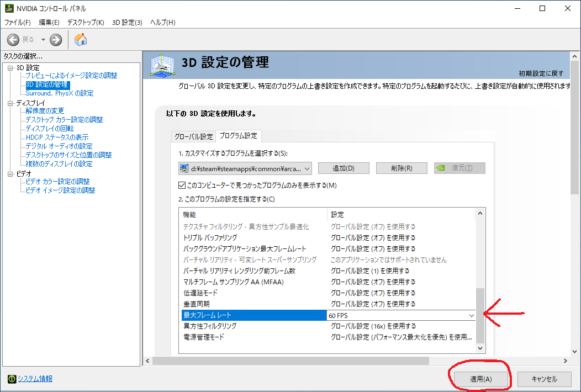The height and width of the screenshot is (392, 581).
Task: Collapse the ビデオ tree node
Action: coord(10,174)
